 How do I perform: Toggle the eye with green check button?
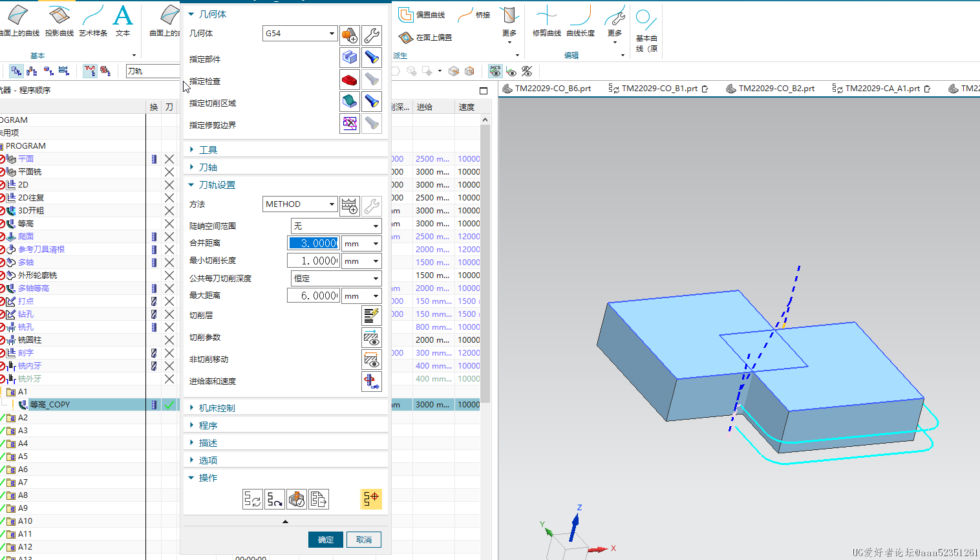[x=511, y=71]
